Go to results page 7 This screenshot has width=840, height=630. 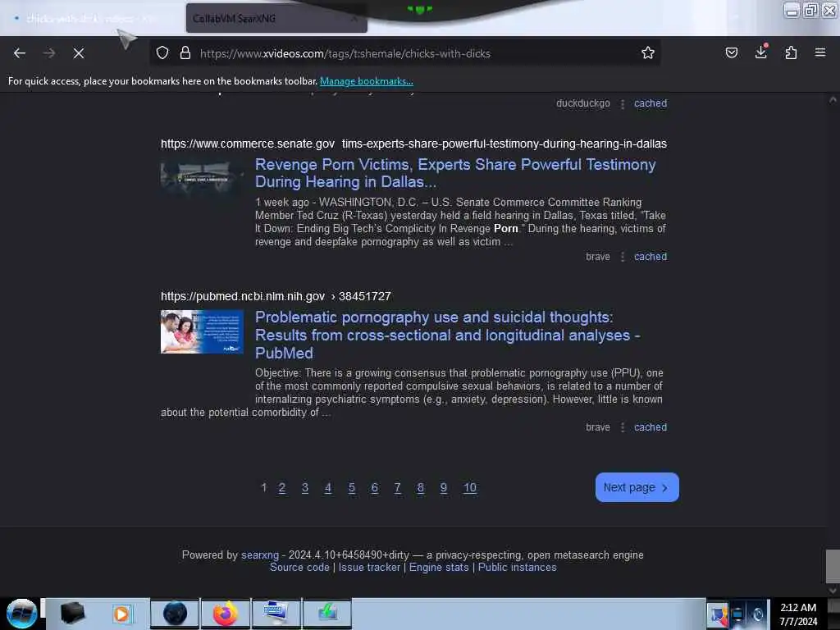pos(398,487)
